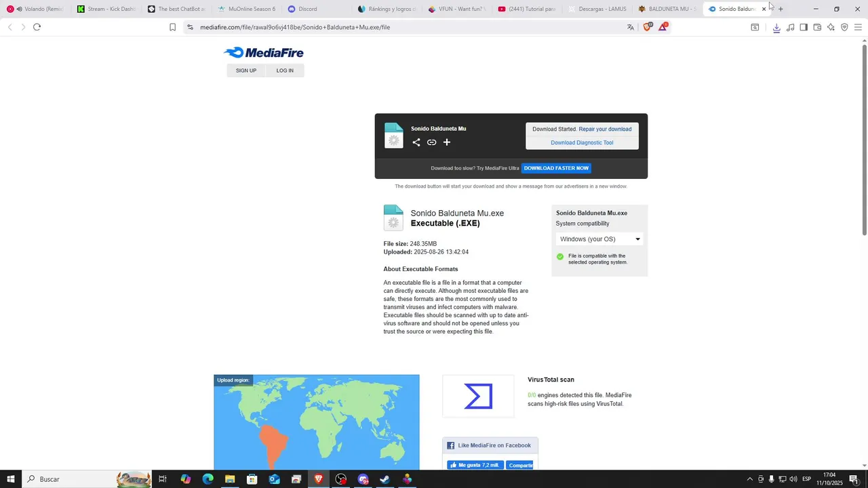868x488 pixels.
Task: Switch to the Rankings y logros tab
Action: point(387,9)
